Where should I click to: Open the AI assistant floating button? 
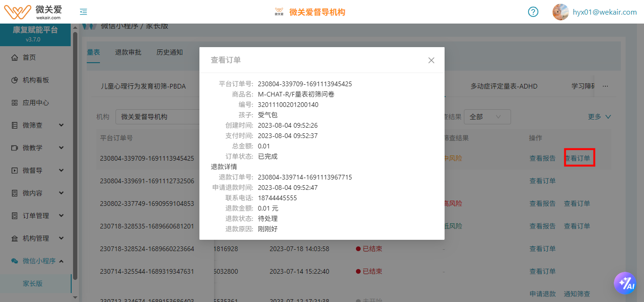point(625,283)
